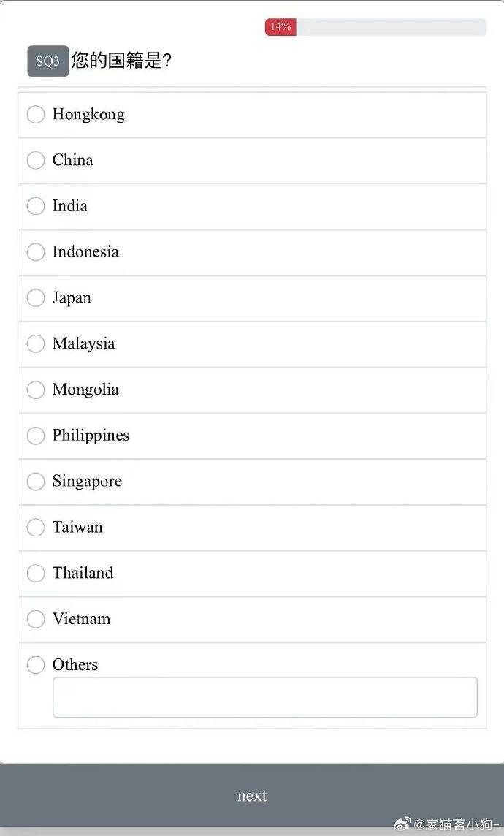
Task: Select Japan as nationality
Action: (36, 298)
